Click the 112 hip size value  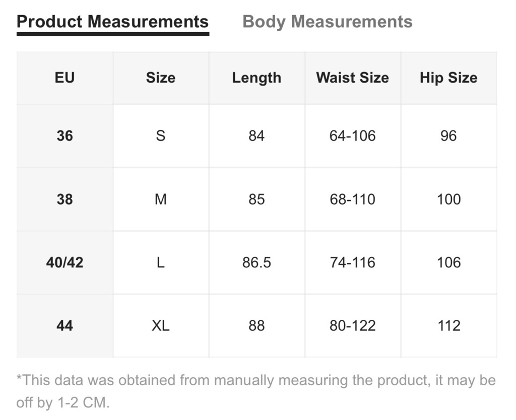coord(448,326)
